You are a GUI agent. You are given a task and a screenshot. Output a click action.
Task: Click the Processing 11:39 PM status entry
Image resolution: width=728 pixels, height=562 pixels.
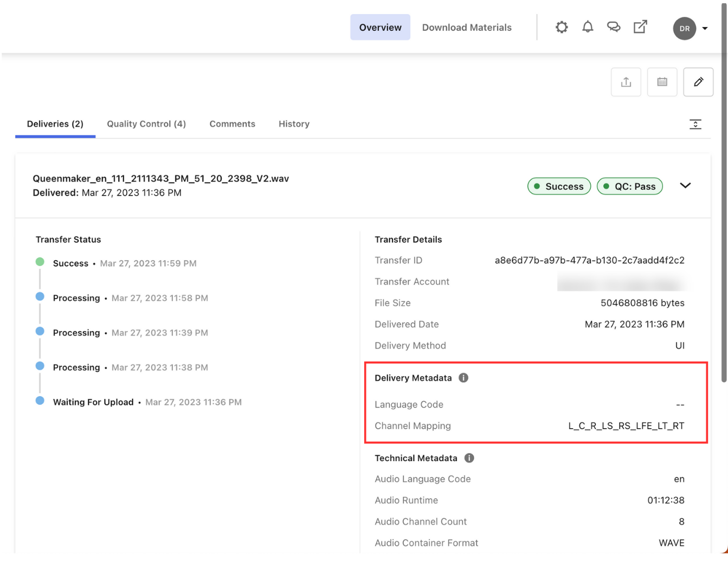pyautogui.click(x=131, y=333)
